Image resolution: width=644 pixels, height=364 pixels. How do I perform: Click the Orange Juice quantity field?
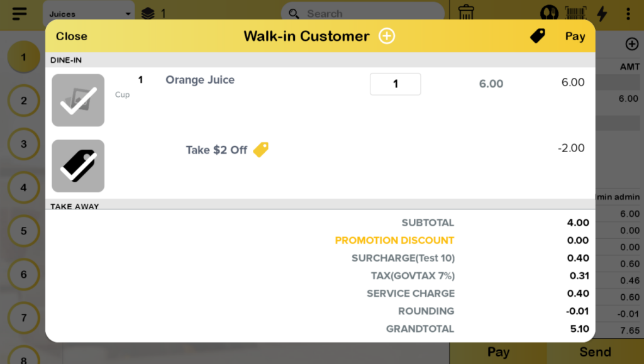[x=395, y=84]
